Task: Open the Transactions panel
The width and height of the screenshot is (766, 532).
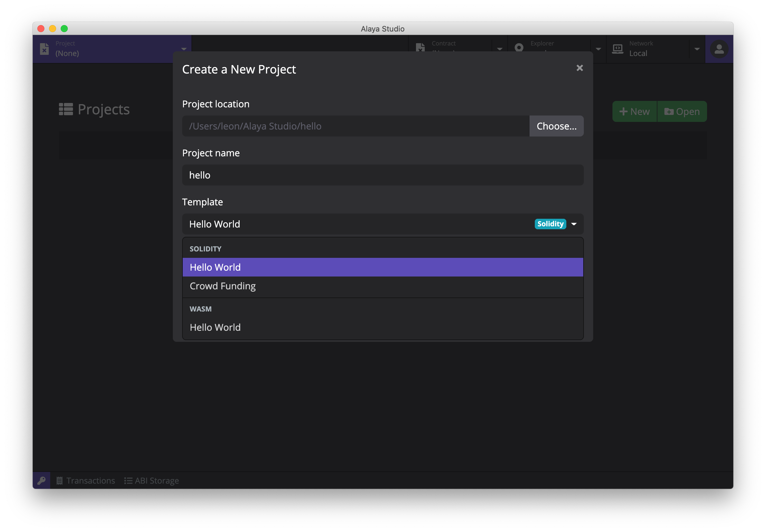Action: (x=86, y=480)
